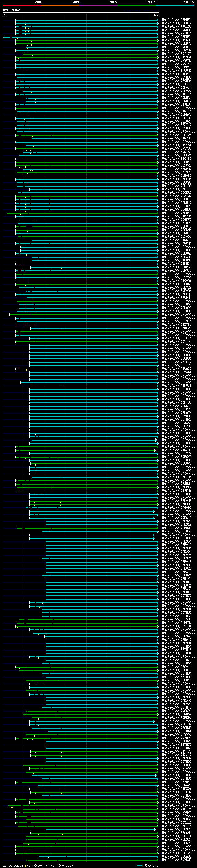Click the UniRef100_B0WUM7 label
197x868 pixels.
pyautogui.click(x=177, y=71)
